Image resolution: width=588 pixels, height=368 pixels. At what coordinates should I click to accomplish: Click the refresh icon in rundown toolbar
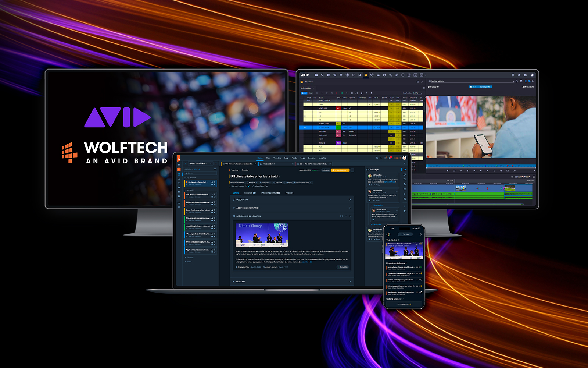[356, 93]
